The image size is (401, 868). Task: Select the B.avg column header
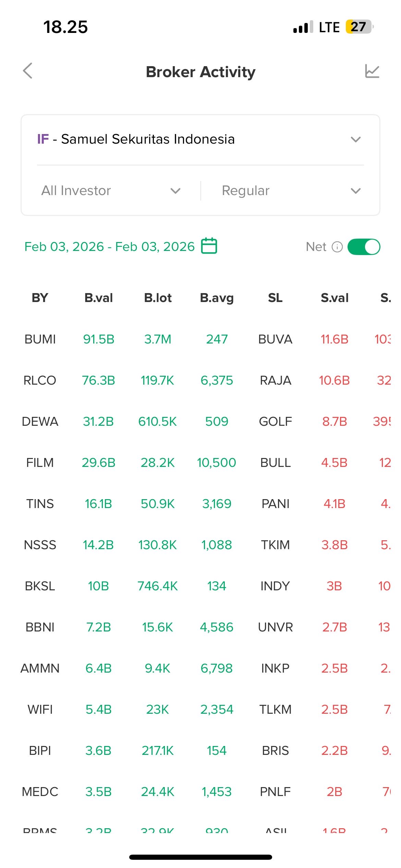click(x=217, y=298)
